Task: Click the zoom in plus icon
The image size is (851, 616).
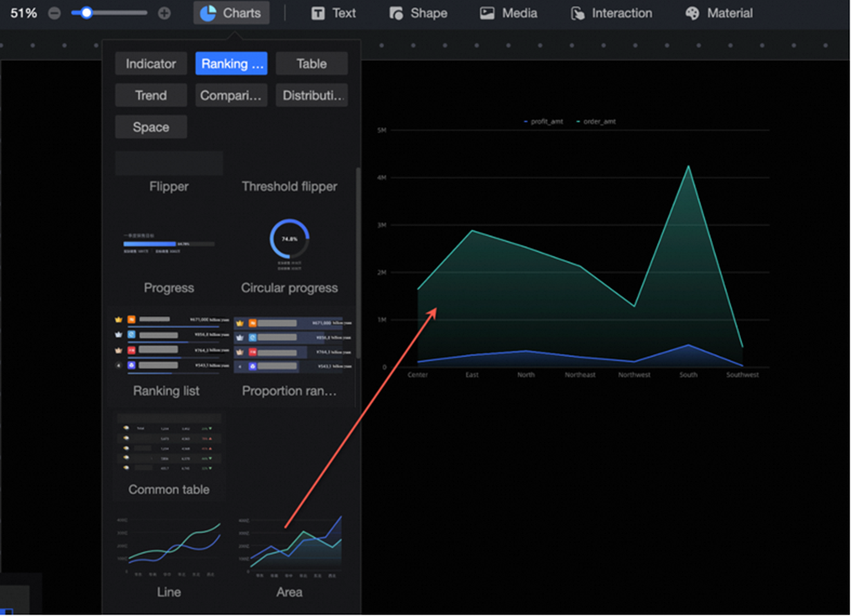Action: (x=164, y=13)
